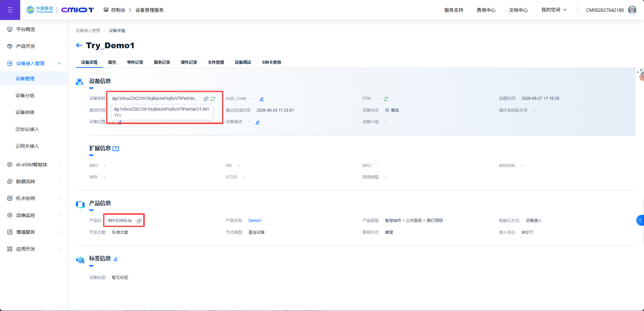644x311 pixels.
Task: Switch to the 设备调试 tab
Action: (x=243, y=62)
